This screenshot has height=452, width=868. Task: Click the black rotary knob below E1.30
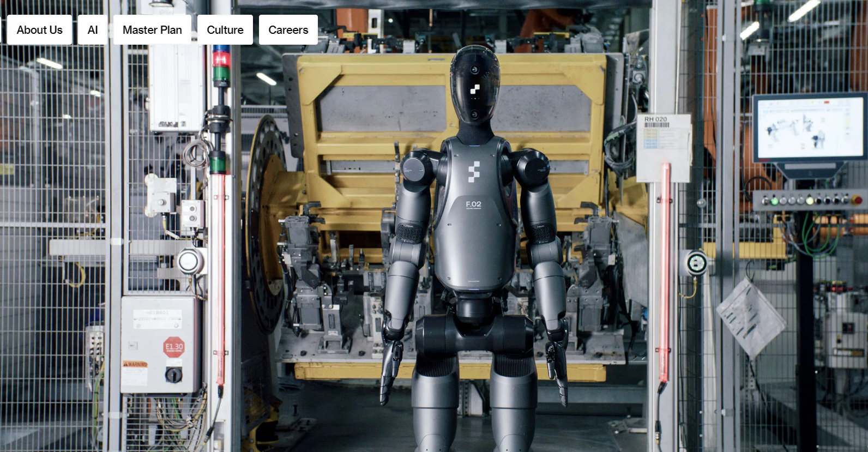tap(174, 375)
